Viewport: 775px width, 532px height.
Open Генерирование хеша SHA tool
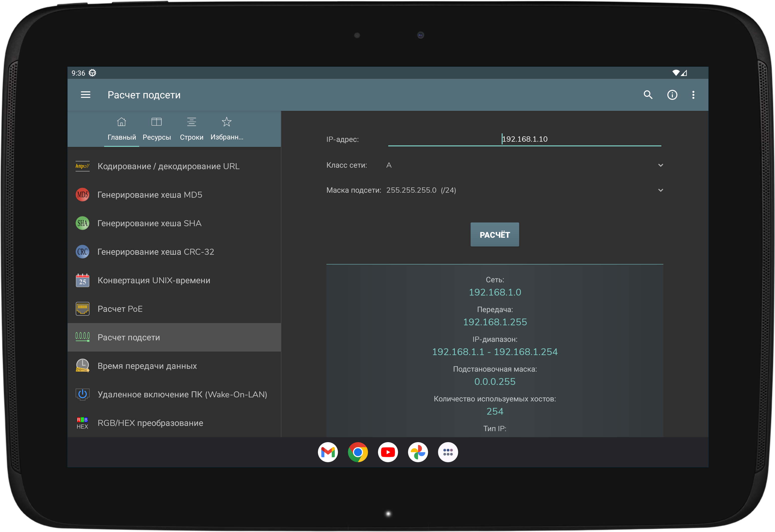tap(174, 223)
